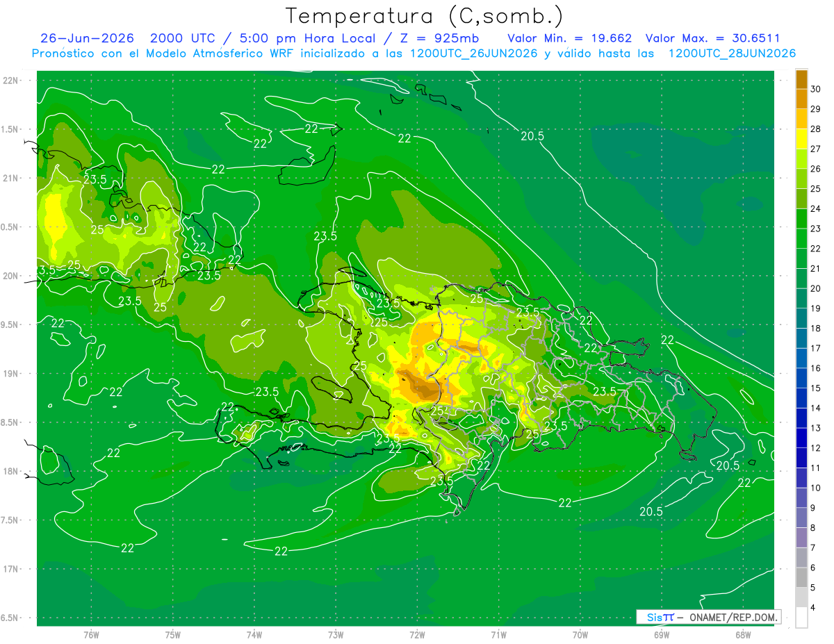The width and height of the screenshot is (834, 644).
Task: Click the 68W longitude axis label
Action: click(743, 635)
